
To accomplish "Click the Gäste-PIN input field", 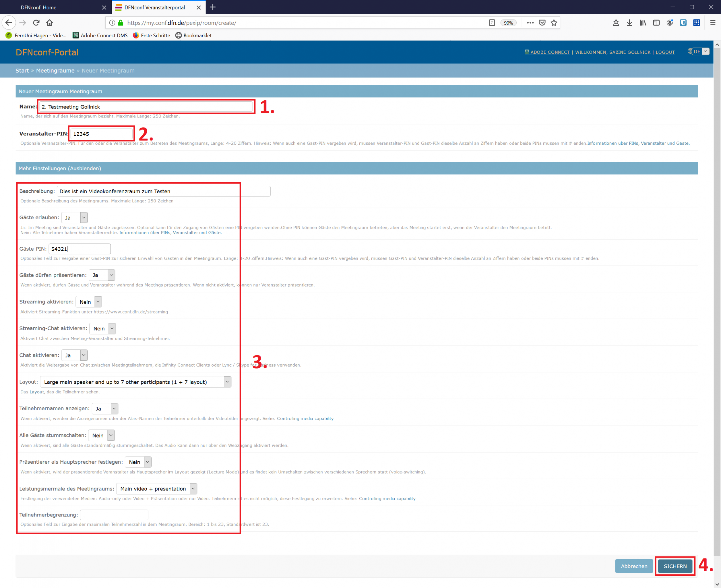I will [80, 249].
